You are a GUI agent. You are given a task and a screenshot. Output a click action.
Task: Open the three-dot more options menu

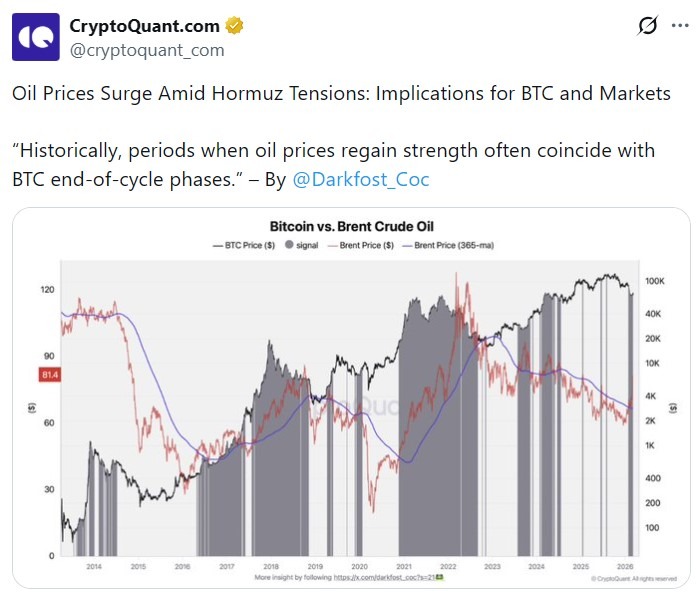pyautogui.click(x=680, y=27)
